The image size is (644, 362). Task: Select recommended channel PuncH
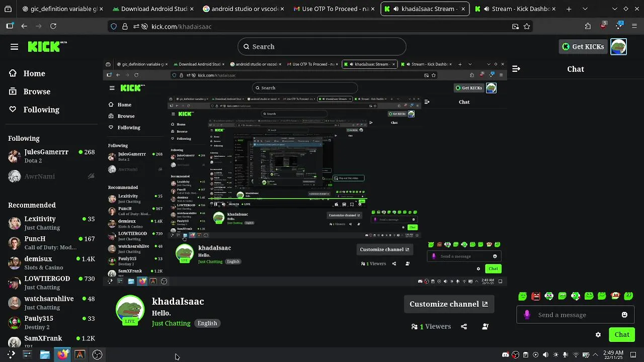point(51,243)
